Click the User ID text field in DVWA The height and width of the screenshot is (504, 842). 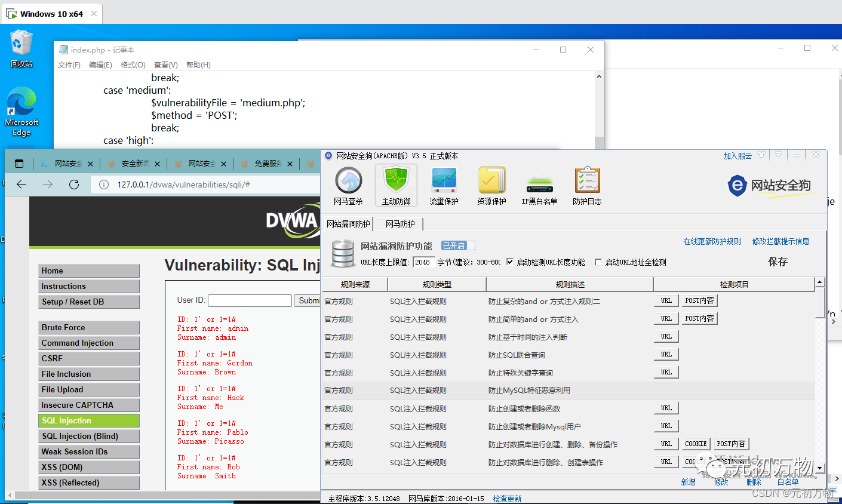point(250,300)
